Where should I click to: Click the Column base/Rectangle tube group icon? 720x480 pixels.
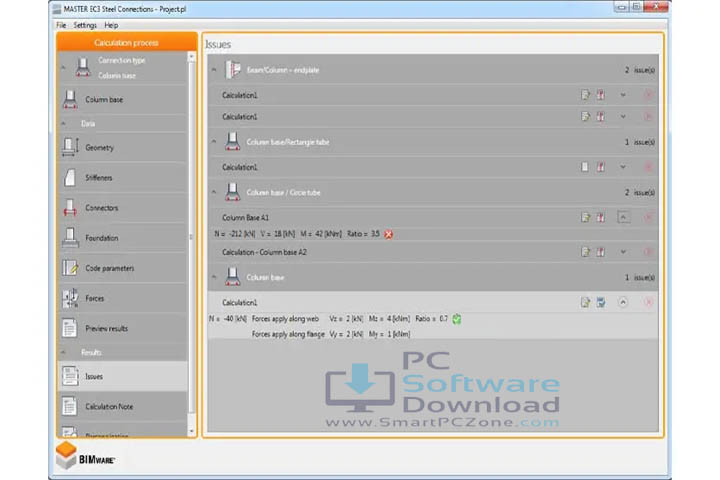[233, 142]
